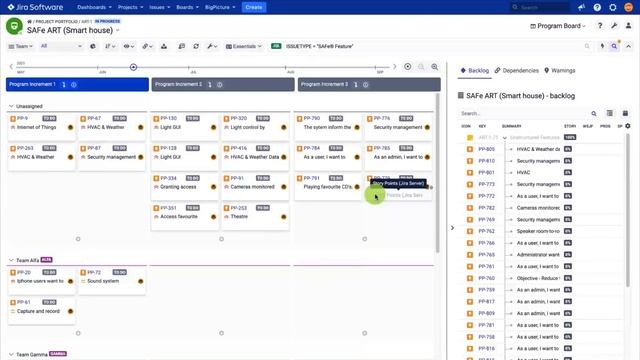The image size is (640, 360).
Task: Open the notifications megaphone icon
Action: point(581,7)
